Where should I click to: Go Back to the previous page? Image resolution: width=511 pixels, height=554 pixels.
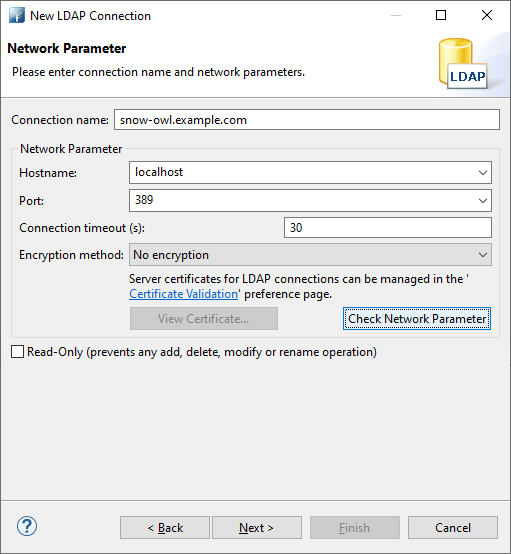(165, 528)
